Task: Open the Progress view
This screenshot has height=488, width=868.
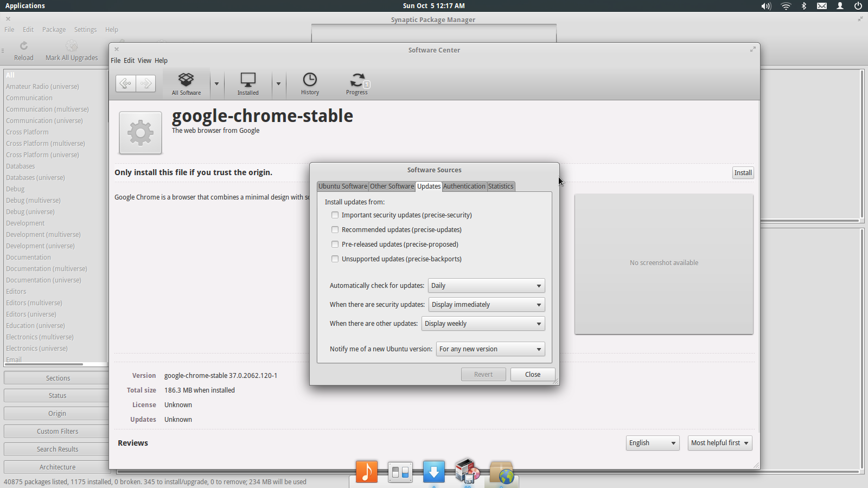Action: 357,84
